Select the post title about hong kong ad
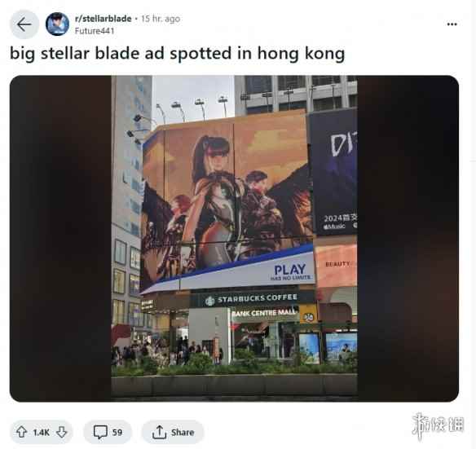Screen dimensions: 476x449 [x=178, y=54]
